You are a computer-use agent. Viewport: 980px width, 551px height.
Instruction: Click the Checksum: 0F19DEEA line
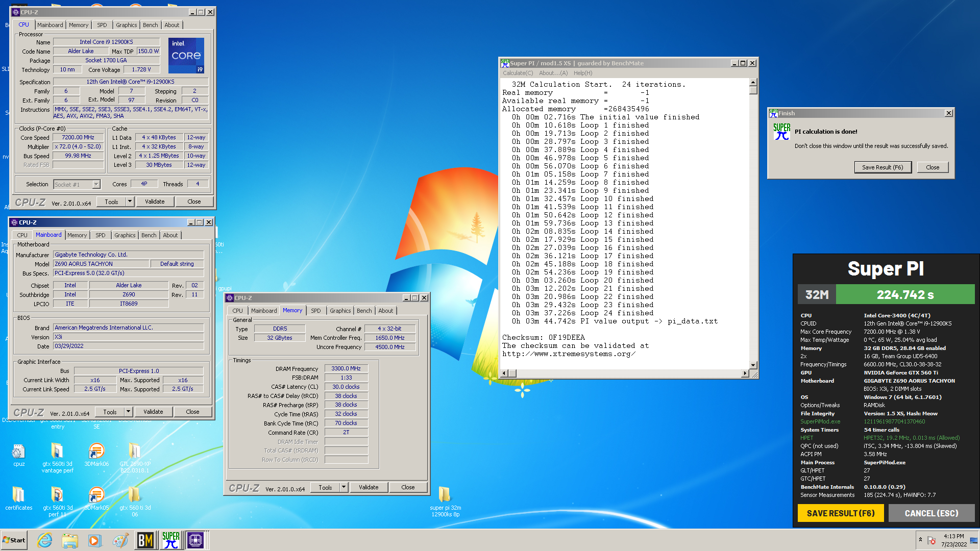544,337
